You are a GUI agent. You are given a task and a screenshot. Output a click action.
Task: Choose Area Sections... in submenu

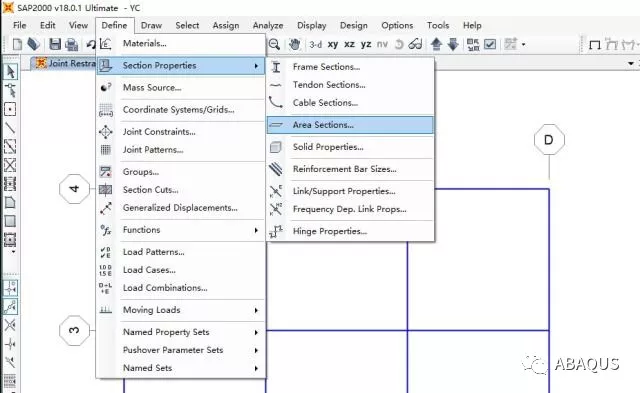[x=350, y=125]
